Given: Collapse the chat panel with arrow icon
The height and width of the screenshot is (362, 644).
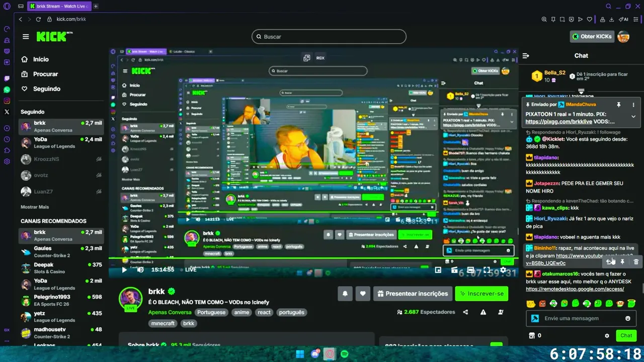Looking at the screenshot, I should click(526, 56).
